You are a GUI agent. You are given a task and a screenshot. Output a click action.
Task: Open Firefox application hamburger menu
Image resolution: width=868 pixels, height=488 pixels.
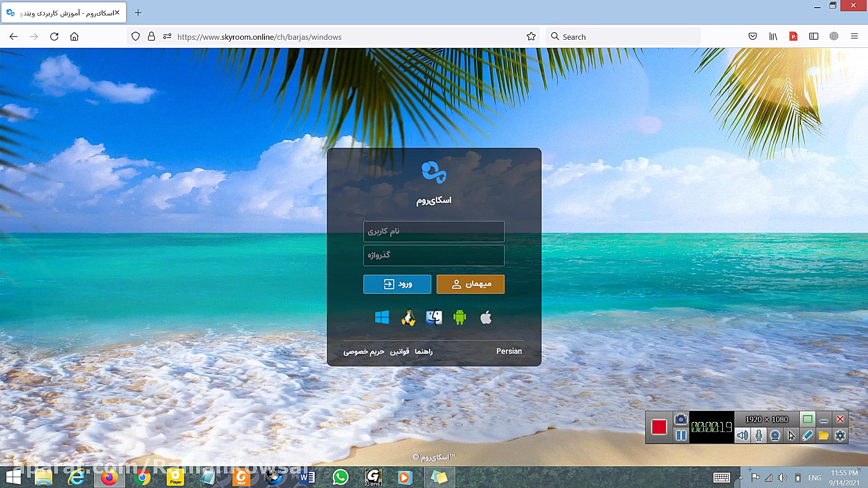tap(854, 37)
